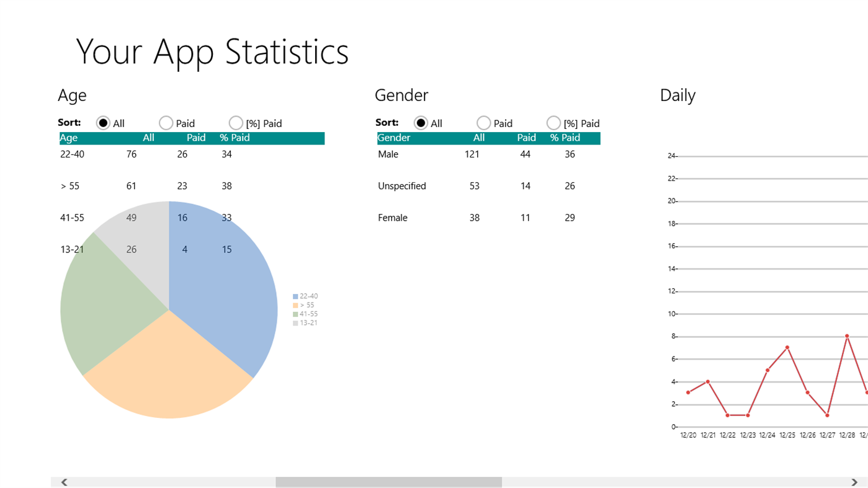
Task: Click the Gender column header
Action: 393,137
